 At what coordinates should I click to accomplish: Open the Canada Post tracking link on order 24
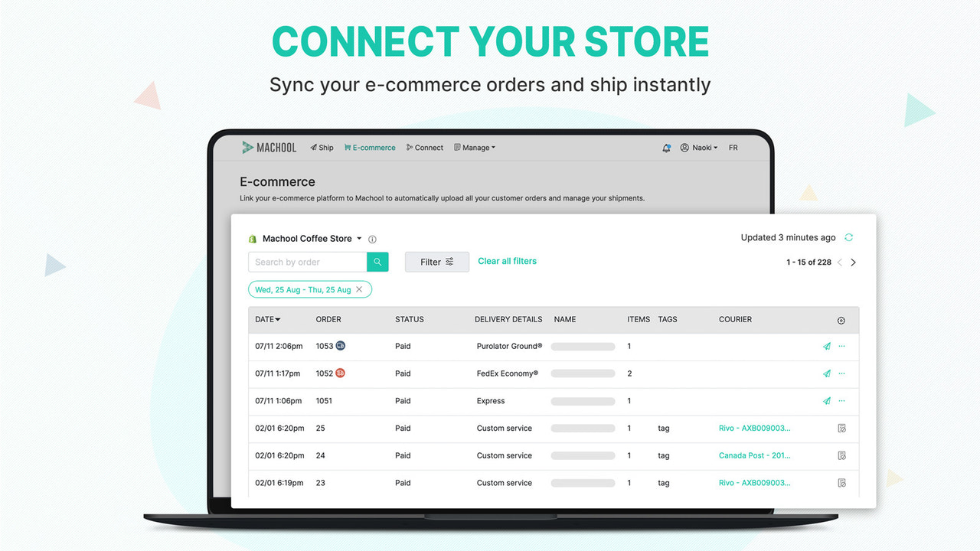(754, 455)
